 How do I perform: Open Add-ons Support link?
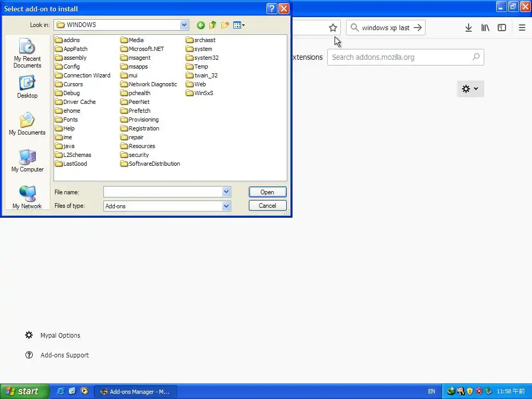pos(65,355)
